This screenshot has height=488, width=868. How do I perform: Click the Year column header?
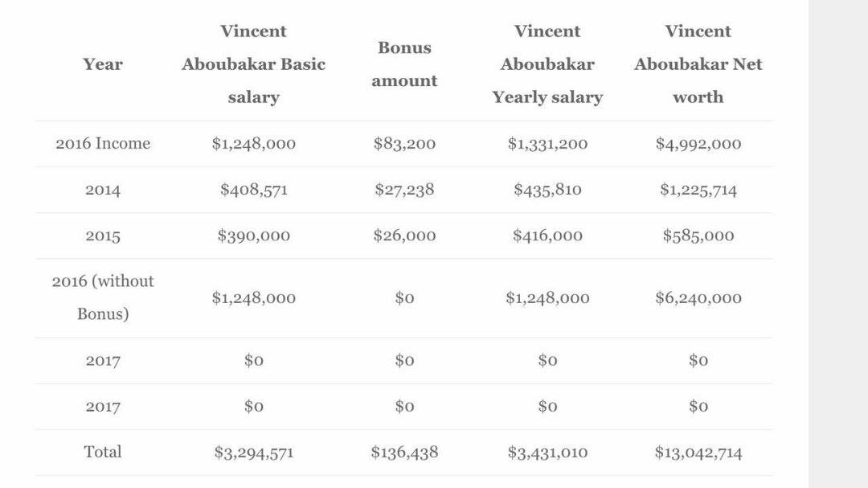click(103, 64)
